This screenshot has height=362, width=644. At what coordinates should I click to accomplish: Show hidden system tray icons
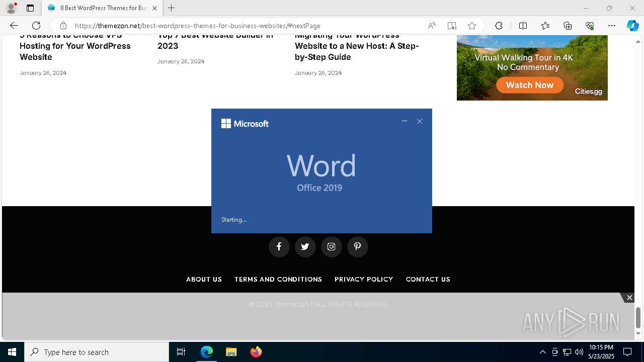[x=542, y=352]
